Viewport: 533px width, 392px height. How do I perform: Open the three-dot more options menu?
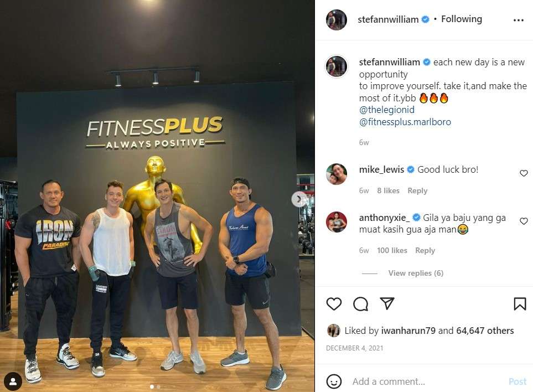pos(519,20)
